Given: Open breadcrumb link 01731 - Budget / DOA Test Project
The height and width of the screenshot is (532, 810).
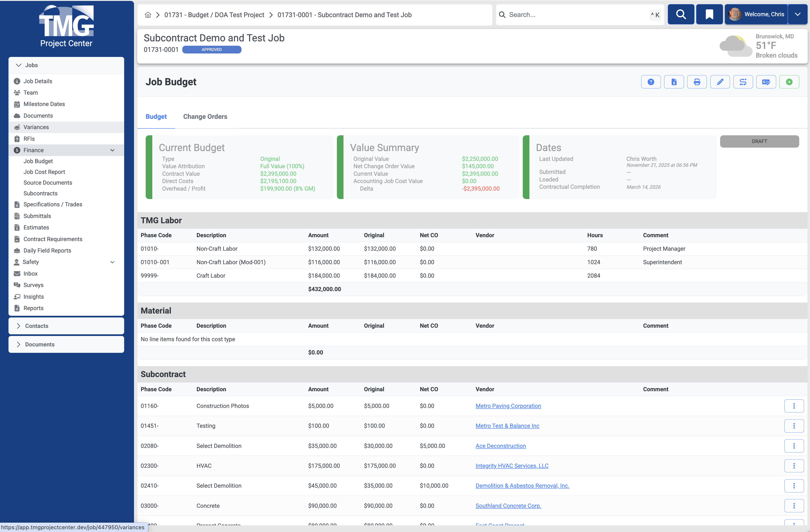Looking at the screenshot, I should (x=214, y=15).
